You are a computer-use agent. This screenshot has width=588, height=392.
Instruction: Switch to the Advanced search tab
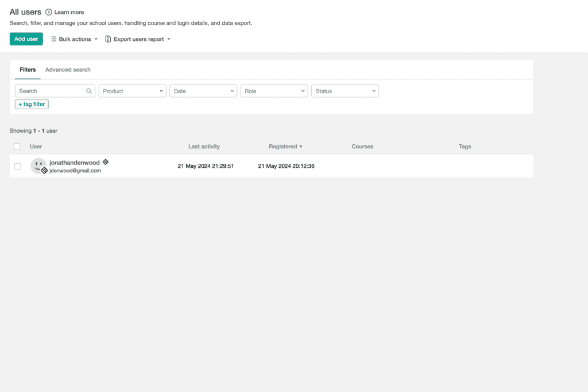point(68,69)
